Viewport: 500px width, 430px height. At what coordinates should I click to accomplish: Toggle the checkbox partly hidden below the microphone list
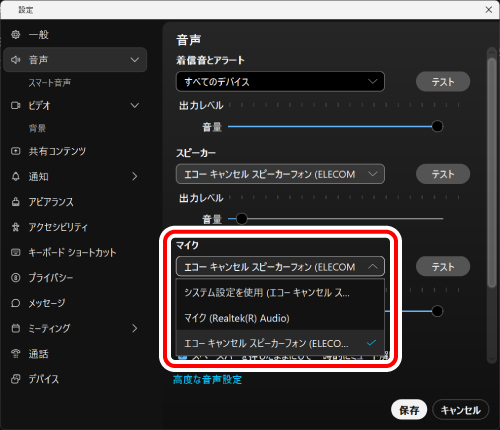pyautogui.click(x=182, y=358)
